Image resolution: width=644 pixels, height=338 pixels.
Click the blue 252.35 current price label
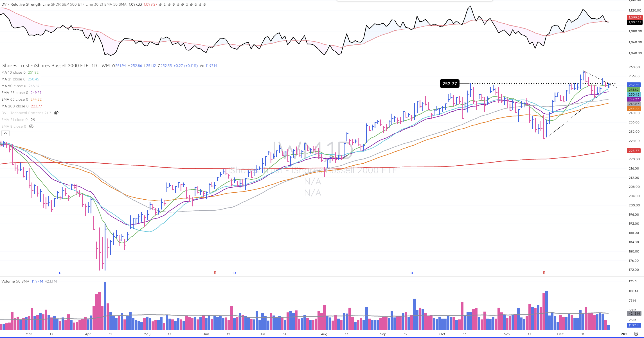pyautogui.click(x=634, y=85)
